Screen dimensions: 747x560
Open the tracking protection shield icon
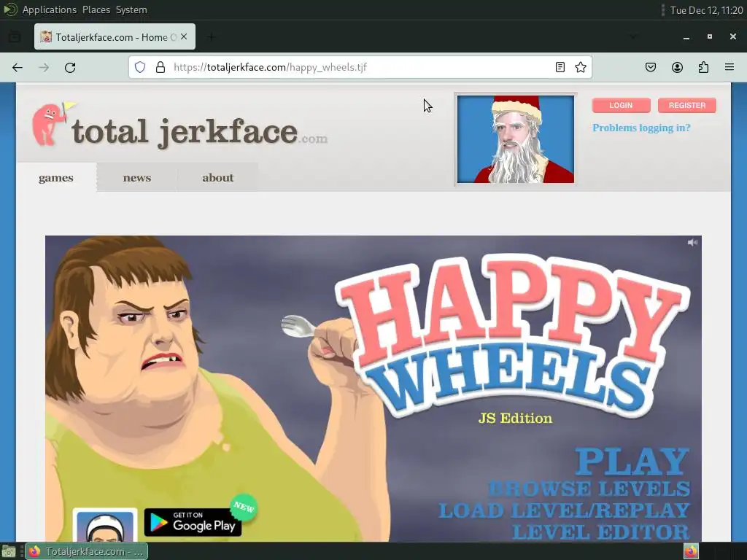point(139,67)
